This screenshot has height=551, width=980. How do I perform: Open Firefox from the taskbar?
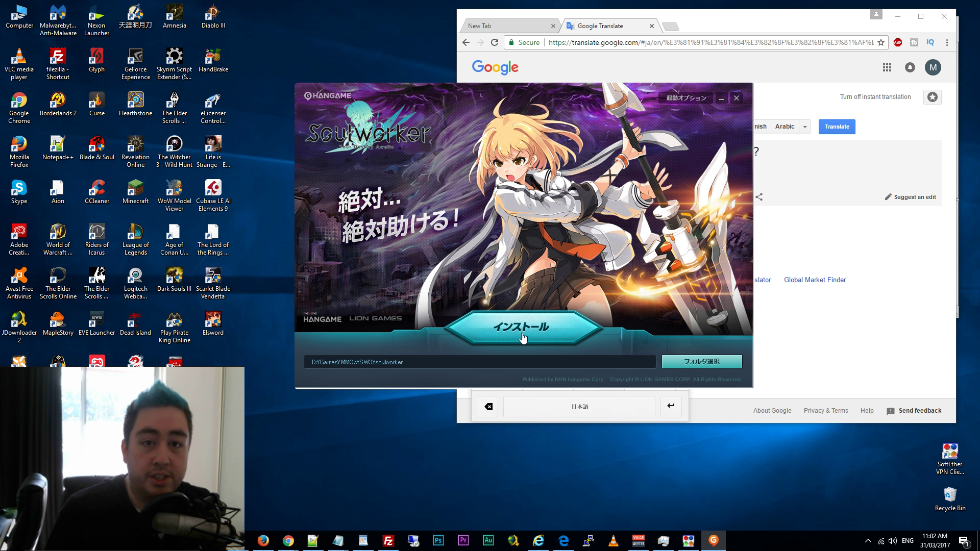point(263,541)
